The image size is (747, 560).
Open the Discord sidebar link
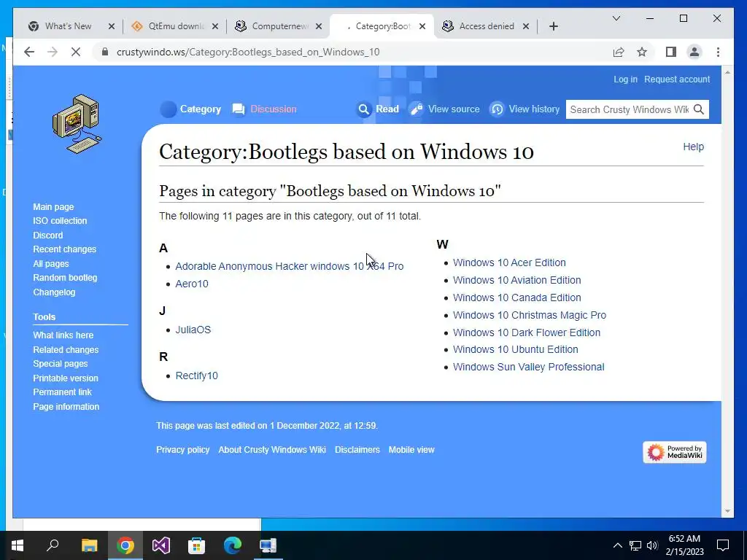(47, 236)
